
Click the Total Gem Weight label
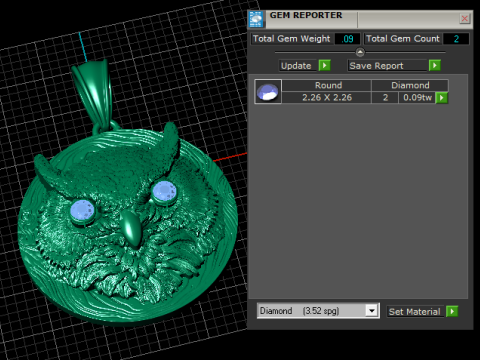pyautogui.click(x=292, y=39)
